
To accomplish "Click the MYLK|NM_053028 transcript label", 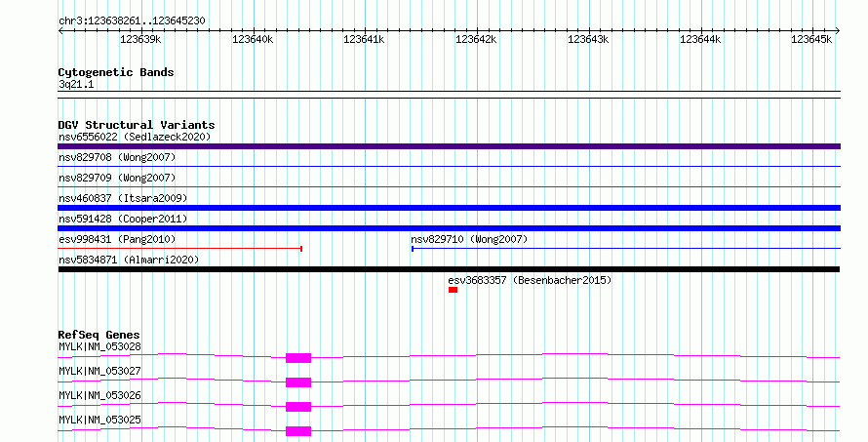I will click(x=99, y=346).
